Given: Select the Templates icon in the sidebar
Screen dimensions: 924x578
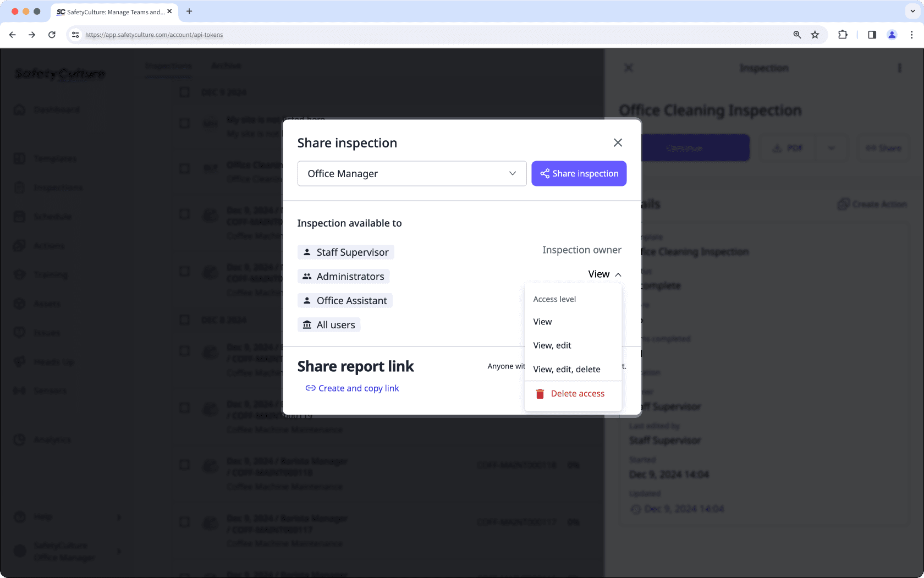Looking at the screenshot, I should 20,158.
